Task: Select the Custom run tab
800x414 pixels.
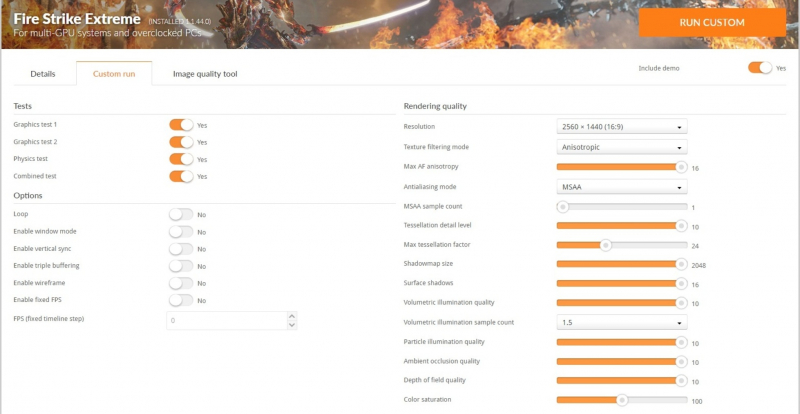Action: pos(114,74)
